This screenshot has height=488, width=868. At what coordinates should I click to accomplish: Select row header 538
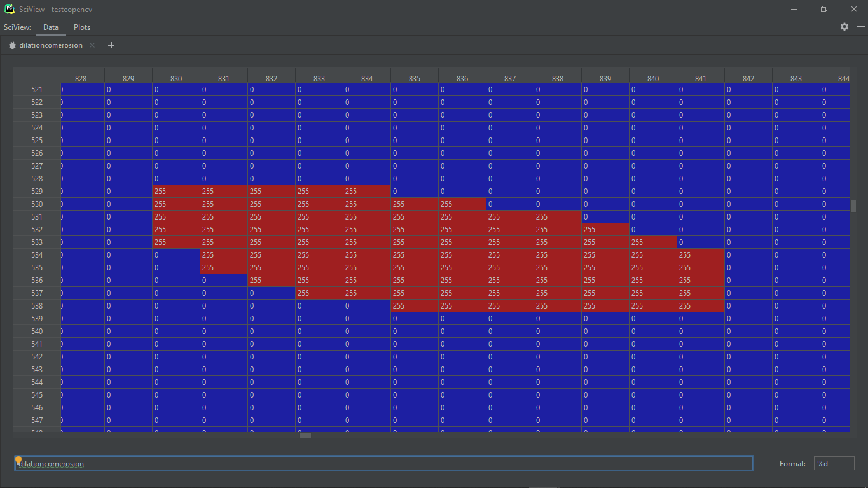coord(37,306)
